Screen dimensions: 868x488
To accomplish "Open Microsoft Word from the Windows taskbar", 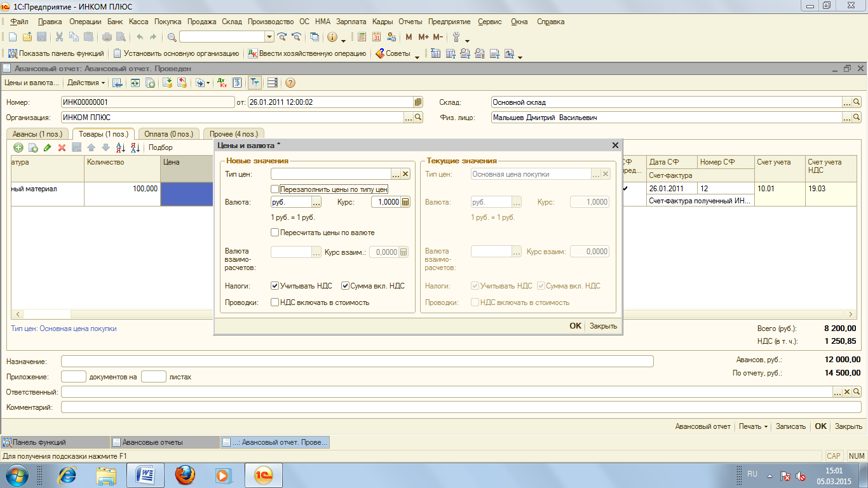I will [x=146, y=475].
